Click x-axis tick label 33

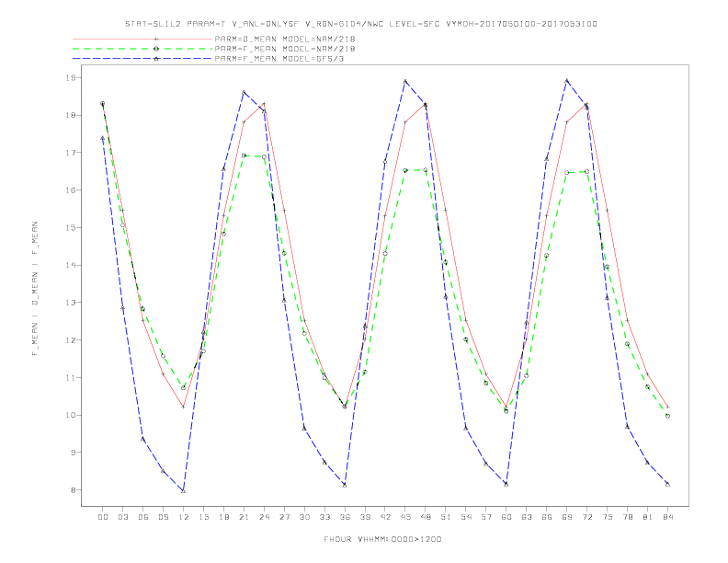click(x=325, y=517)
